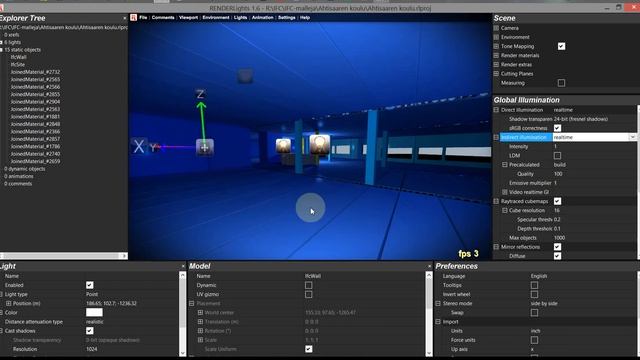Open the Lights menu
The height and width of the screenshot is (360, 640).
(240, 18)
